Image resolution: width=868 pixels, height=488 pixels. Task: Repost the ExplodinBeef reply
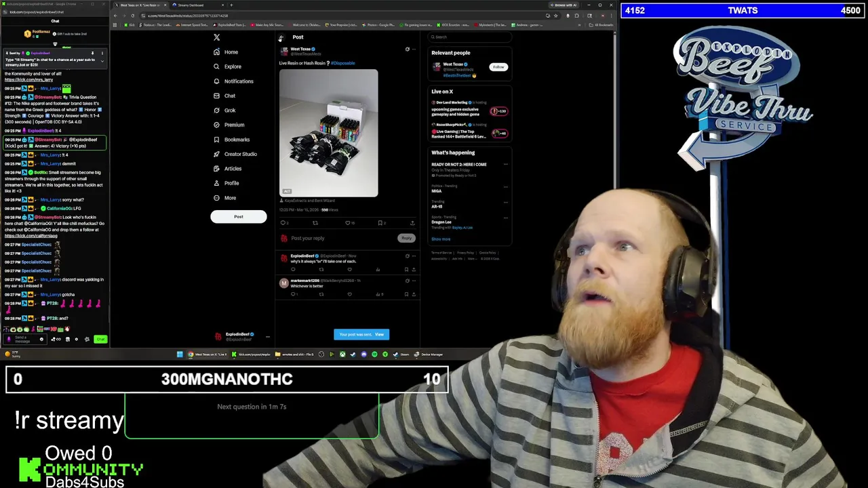(321, 270)
